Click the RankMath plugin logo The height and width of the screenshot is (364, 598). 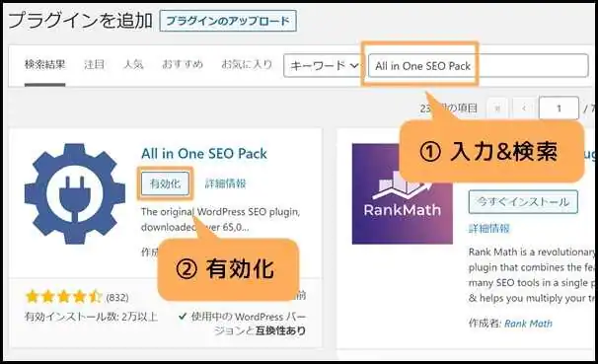click(x=403, y=193)
